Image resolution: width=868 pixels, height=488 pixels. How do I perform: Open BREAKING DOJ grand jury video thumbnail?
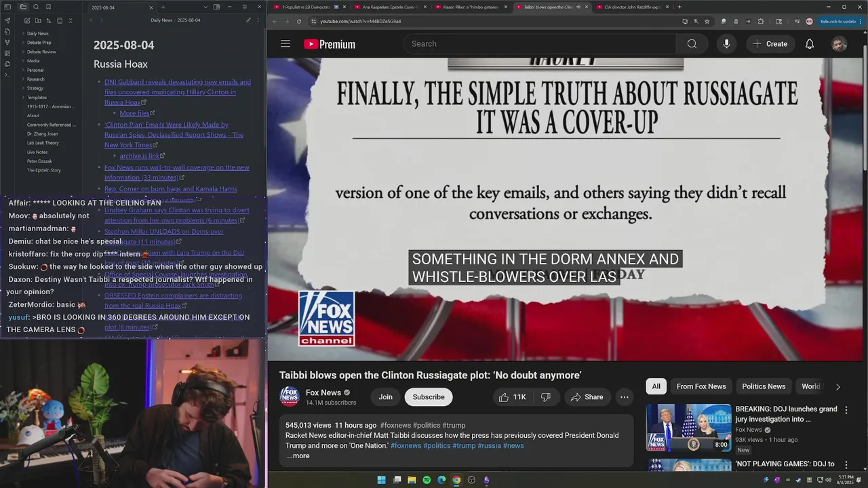point(688,428)
